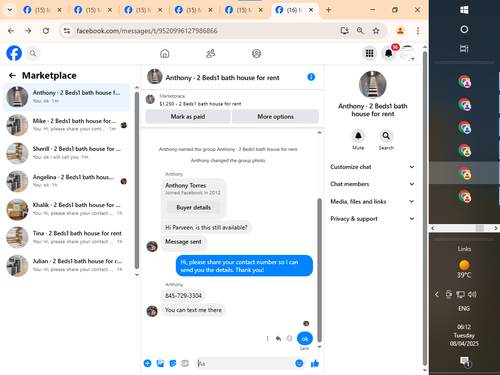The height and width of the screenshot is (375, 500).
Task: Open the Mike conversation in the chat list
Action: tap(67, 125)
